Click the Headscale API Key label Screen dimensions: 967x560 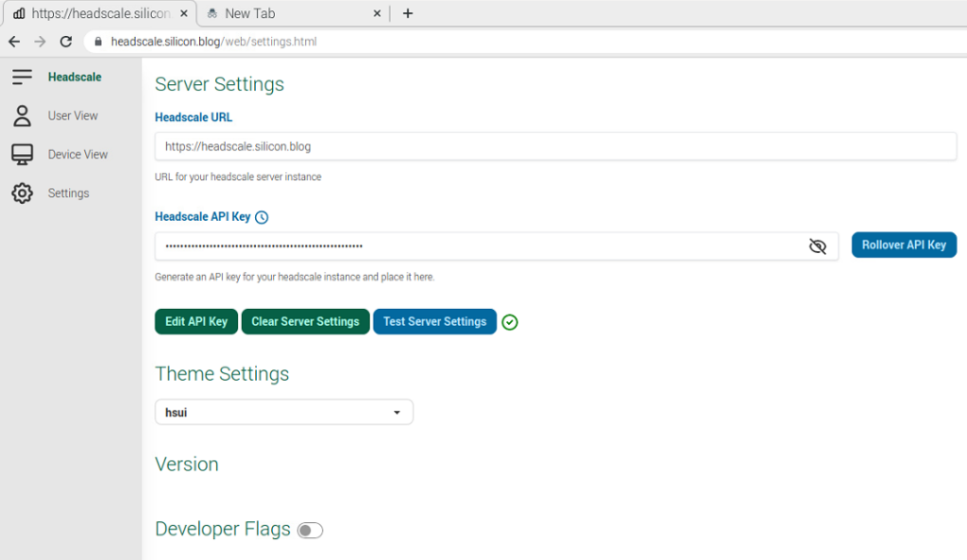tap(203, 216)
